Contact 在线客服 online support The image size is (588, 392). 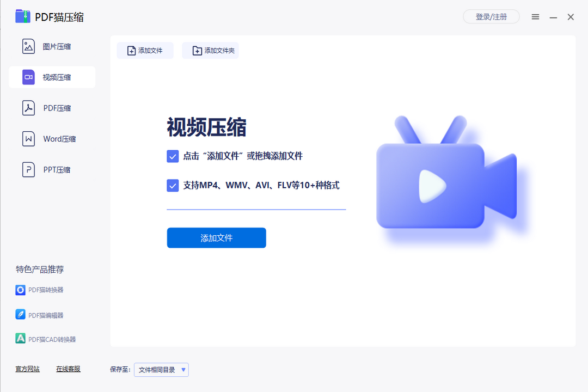click(x=68, y=369)
